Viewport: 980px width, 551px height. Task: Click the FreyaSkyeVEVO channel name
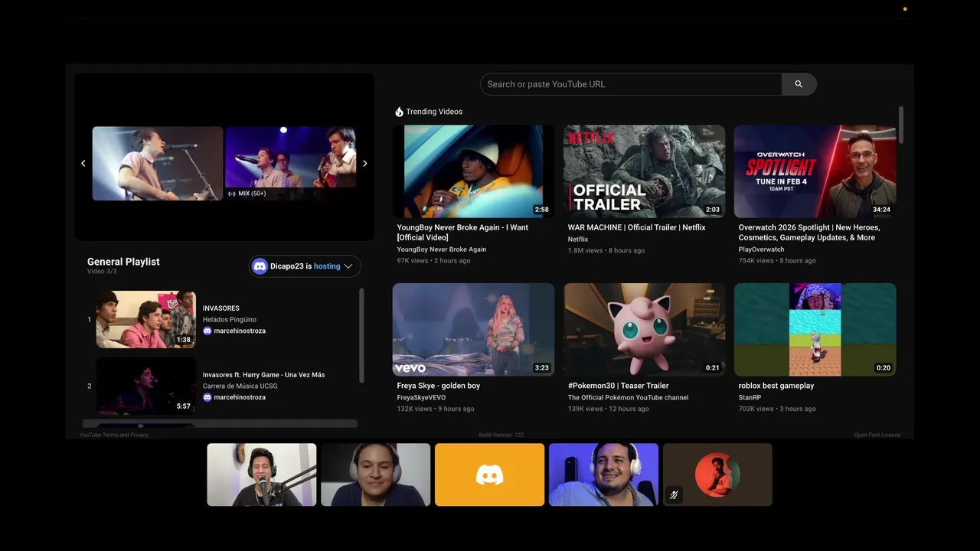point(421,398)
